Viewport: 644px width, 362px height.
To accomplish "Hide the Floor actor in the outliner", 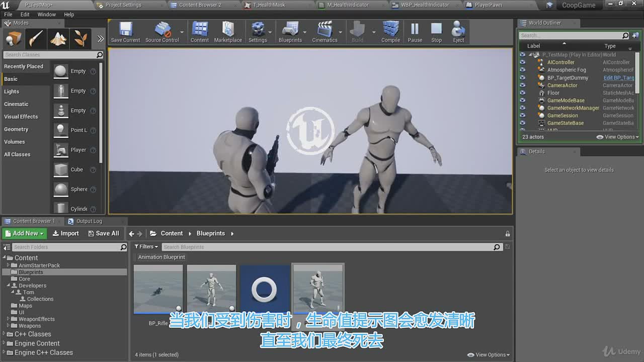I will pyautogui.click(x=522, y=93).
